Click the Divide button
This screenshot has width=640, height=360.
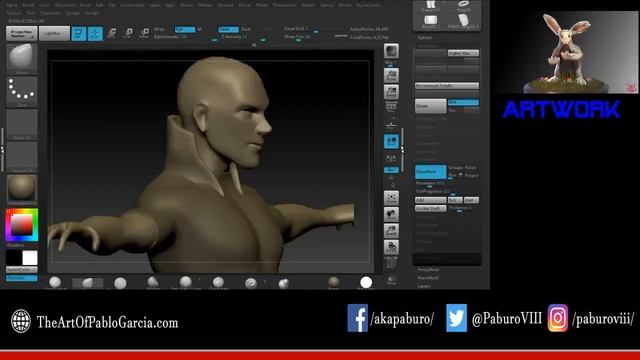pyautogui.click(x=431, y=106)
